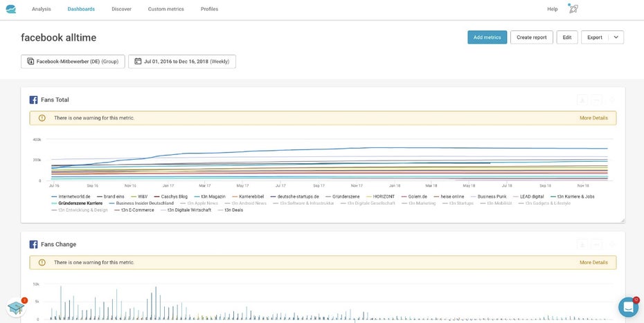The height and width of the screenshot is (323, 644).
Task: Toggle Caschys Blog series in legend
Action: [x=170, y=196]
